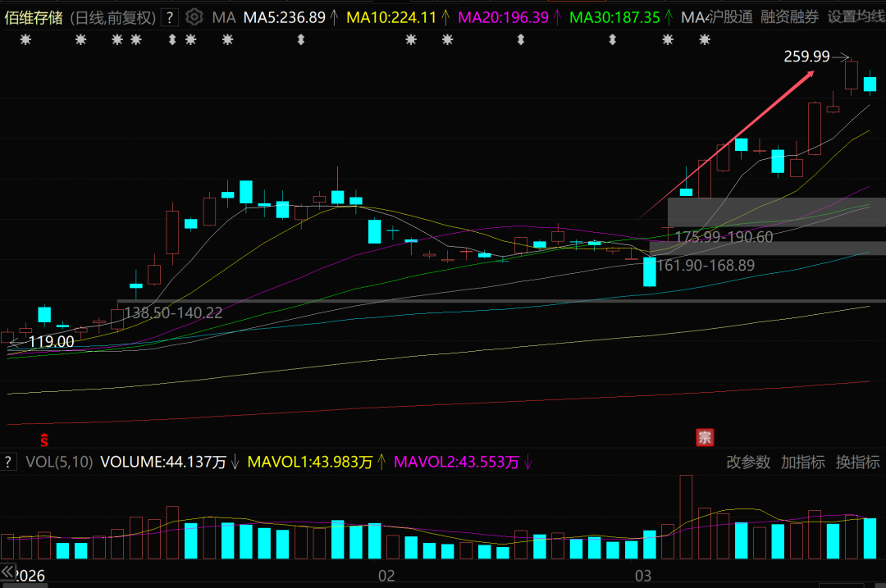886x588 pixels.
Task: Click the red S marker icon
Action: coord(44,440)
